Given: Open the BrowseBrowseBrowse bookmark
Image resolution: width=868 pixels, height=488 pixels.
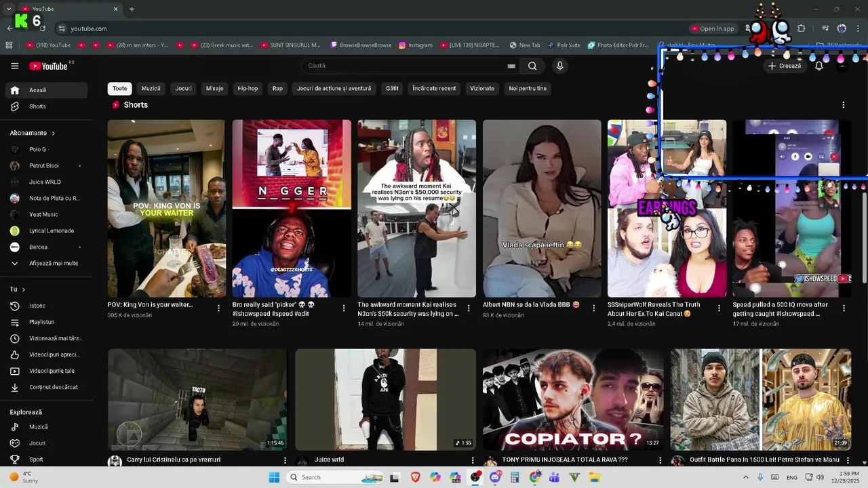Looking at the screenshot, I should [x=361, y=45].
